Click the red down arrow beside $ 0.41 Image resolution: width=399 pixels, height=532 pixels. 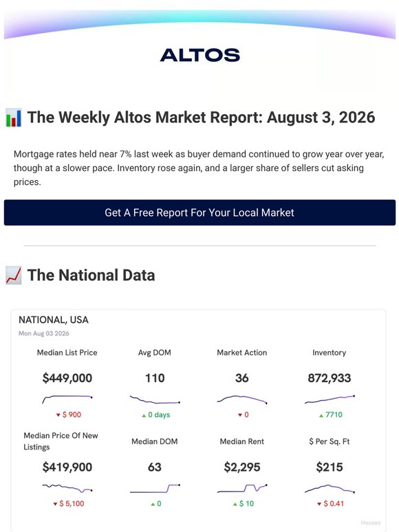coord(319,505)
